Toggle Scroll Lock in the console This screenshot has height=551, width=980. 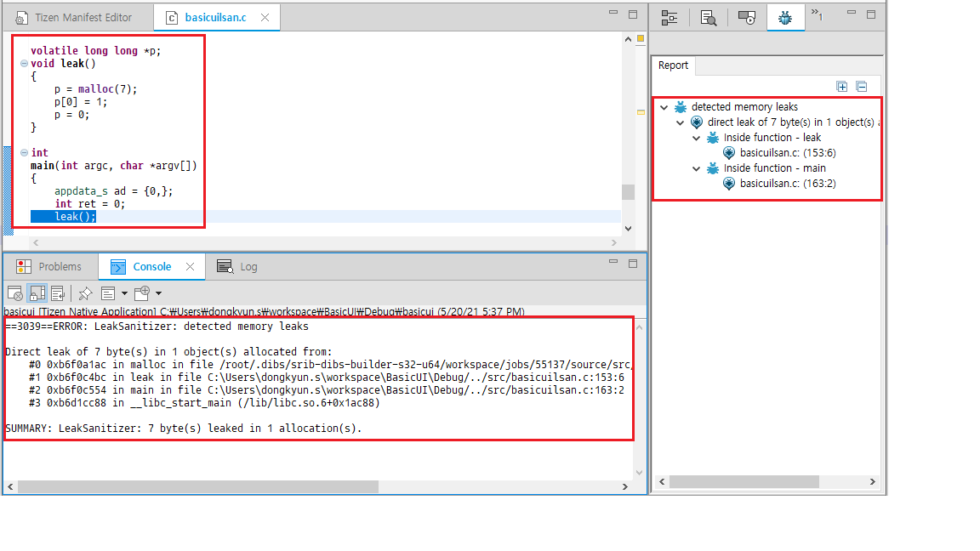pyautogui.click(x=37, y=293)
